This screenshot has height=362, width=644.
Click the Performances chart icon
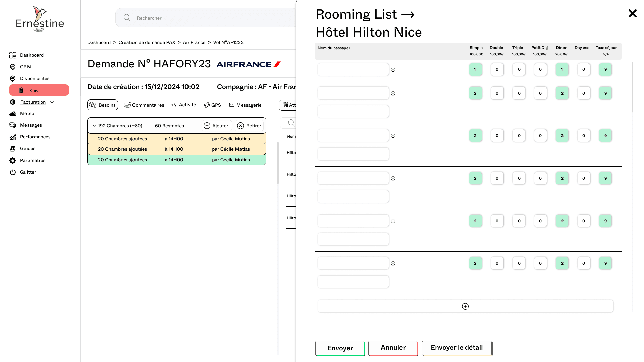(13, 137)
